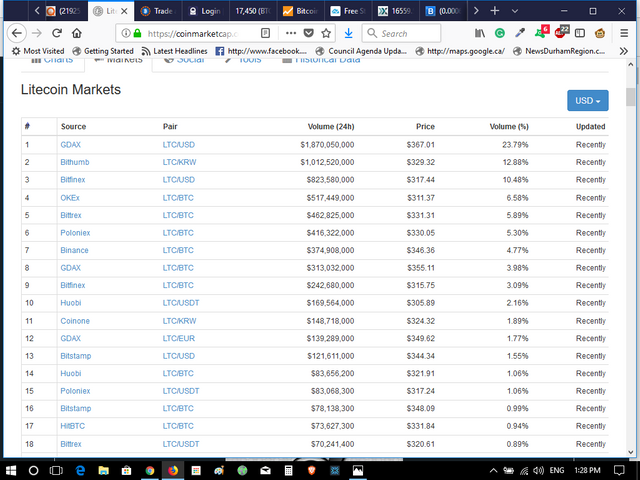This screenshot has width=640, height=480.
Task: Click the Grammarly green extension icon
Action: [500, 33]
